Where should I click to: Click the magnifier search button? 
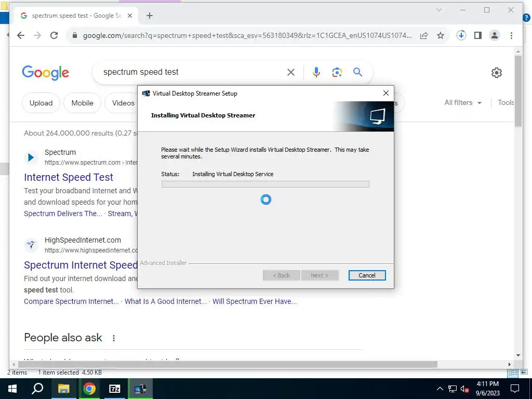(x=357, y=72)
